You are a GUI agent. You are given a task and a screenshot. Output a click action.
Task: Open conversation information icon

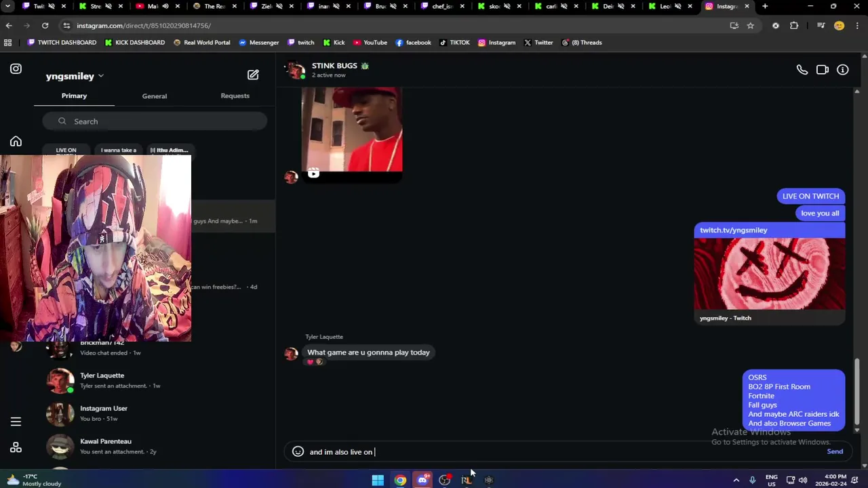click(843, 70)
